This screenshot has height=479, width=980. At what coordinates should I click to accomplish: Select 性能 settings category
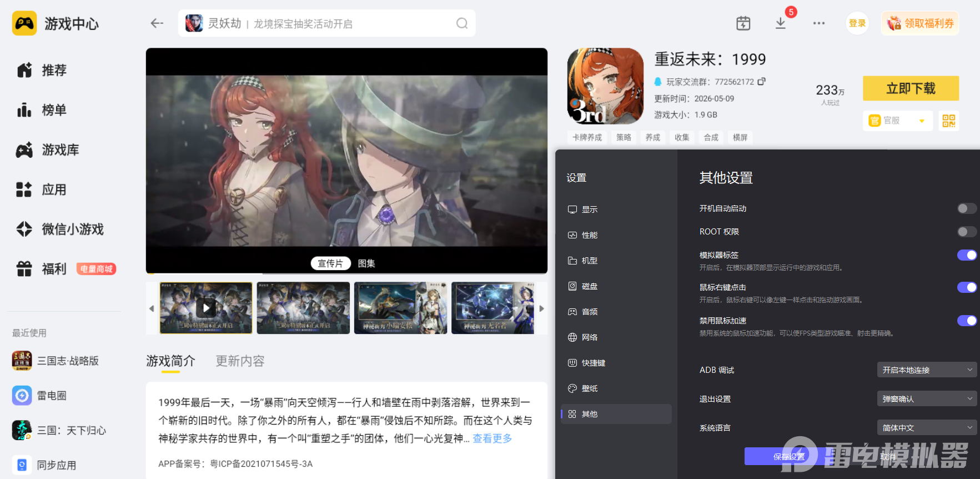click(616, 235)
